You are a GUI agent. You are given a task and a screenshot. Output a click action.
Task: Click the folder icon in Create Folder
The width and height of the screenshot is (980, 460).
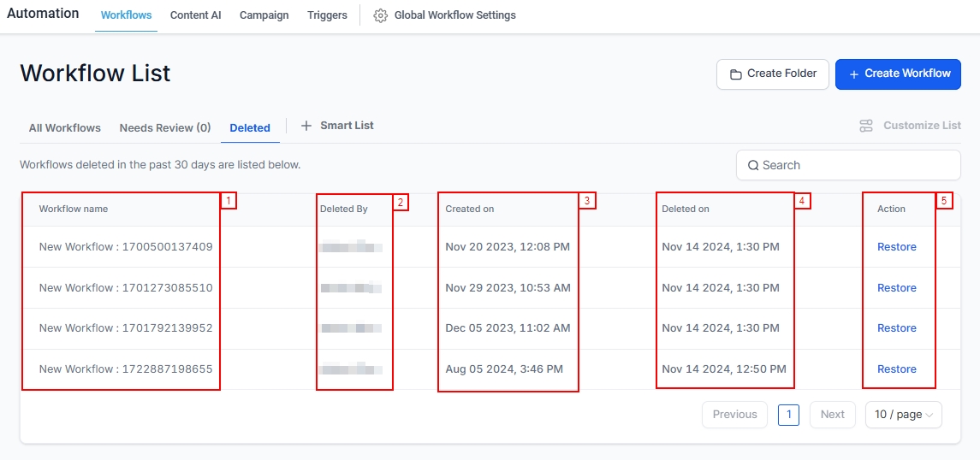point(735,74)
